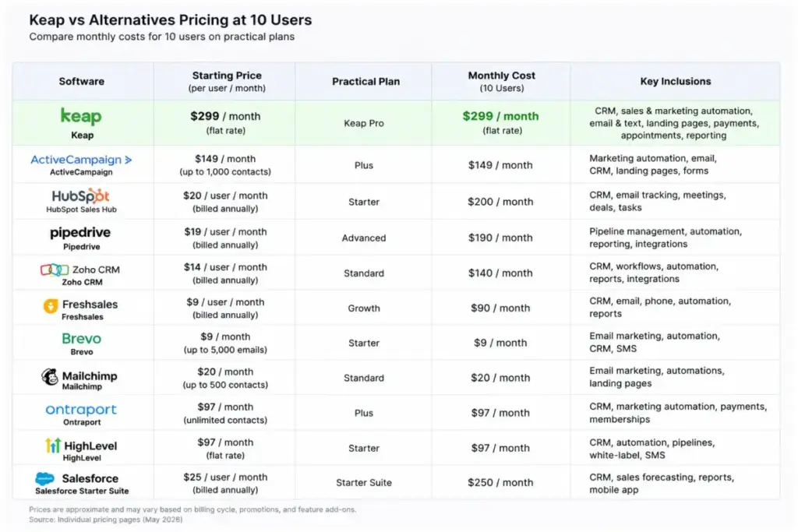The height and width of the screenshot is (532, 798).
Task: Click the $90 / month cost cell
Action: [x=500, y=308]
